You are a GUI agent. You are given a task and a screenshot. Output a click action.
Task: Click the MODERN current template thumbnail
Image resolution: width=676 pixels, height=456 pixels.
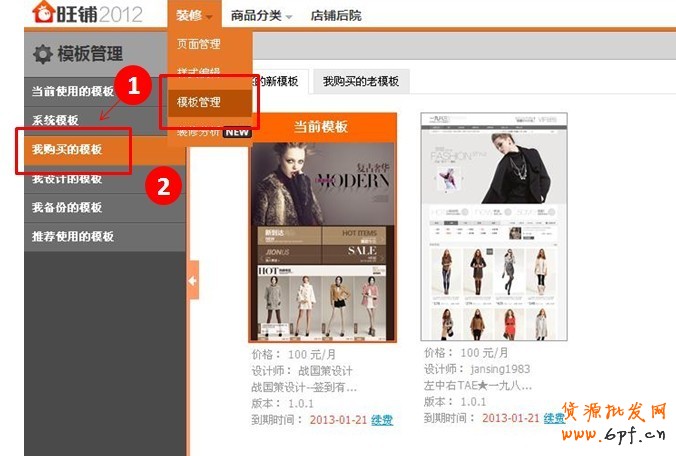tap(321, 240)
